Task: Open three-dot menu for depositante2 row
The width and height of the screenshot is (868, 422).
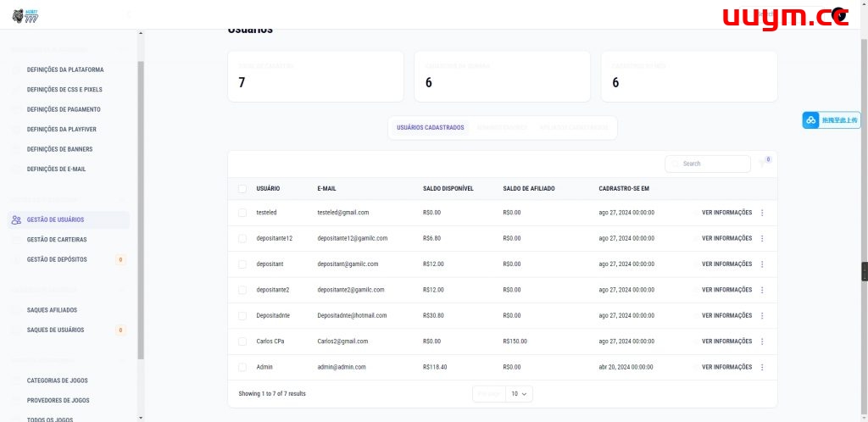Action: tap(762, 290)
